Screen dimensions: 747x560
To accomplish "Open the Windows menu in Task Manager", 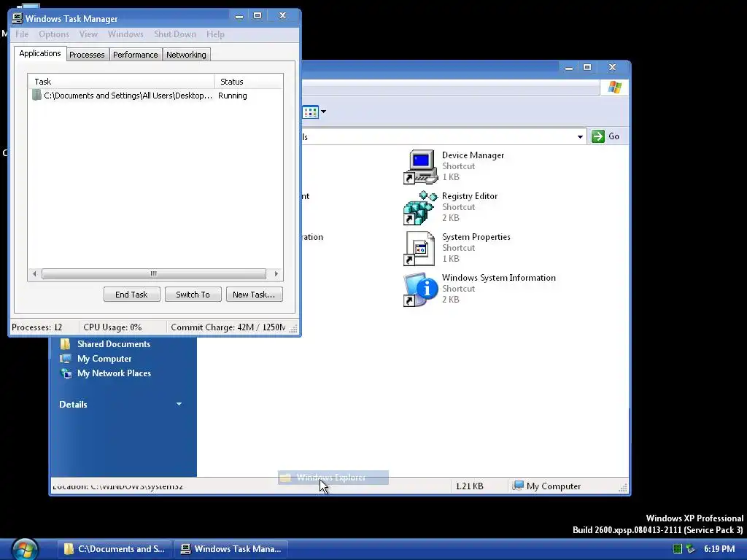I will [x=125, y=34].
